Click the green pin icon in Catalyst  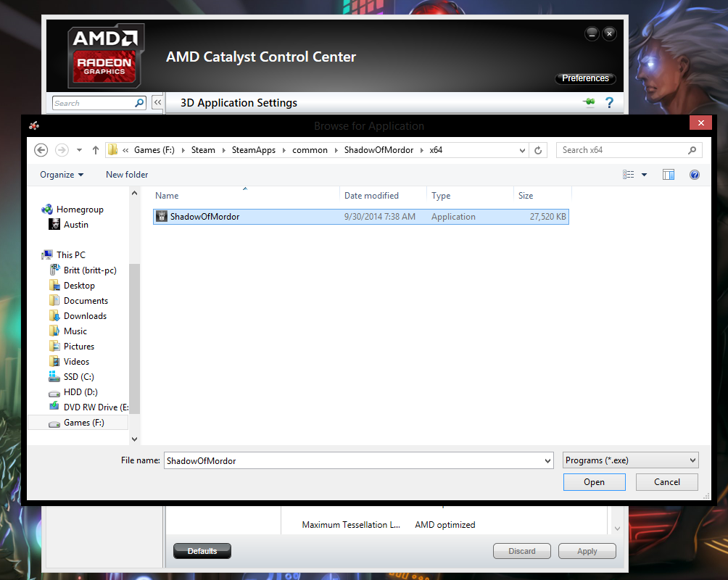(x=589, y=101)
